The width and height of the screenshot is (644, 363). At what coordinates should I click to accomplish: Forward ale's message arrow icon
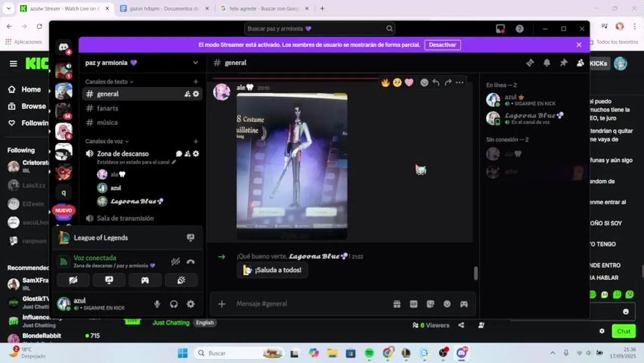point(448,83)
